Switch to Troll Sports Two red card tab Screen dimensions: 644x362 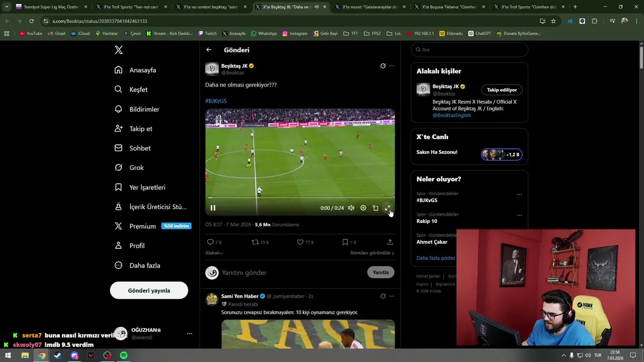tap(130, 7)
